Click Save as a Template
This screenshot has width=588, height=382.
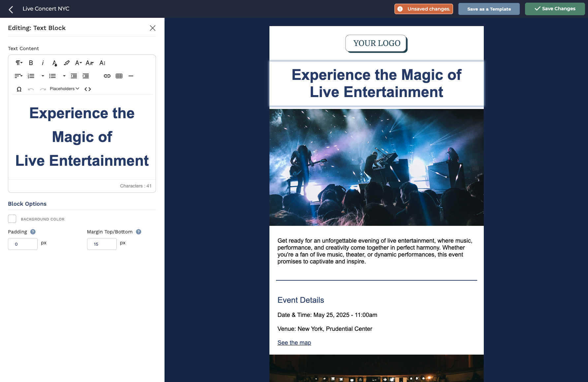489,9
